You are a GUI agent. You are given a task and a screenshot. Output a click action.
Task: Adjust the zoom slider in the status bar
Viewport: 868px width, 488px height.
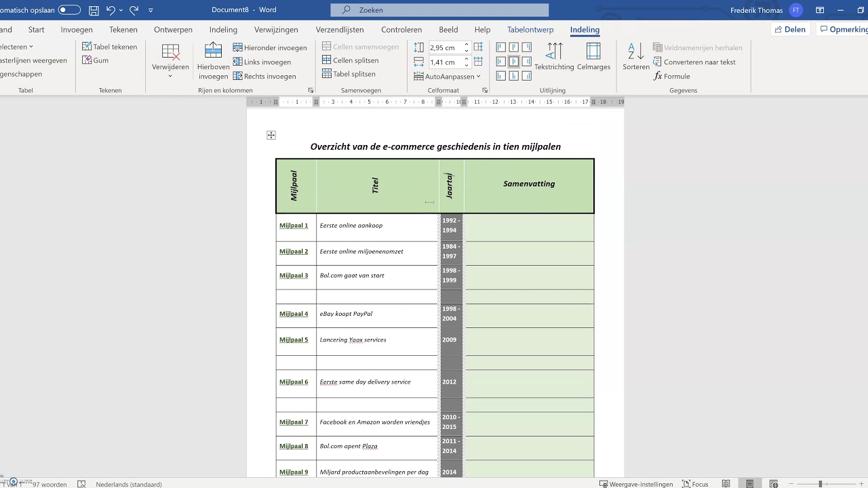point(821,484)
